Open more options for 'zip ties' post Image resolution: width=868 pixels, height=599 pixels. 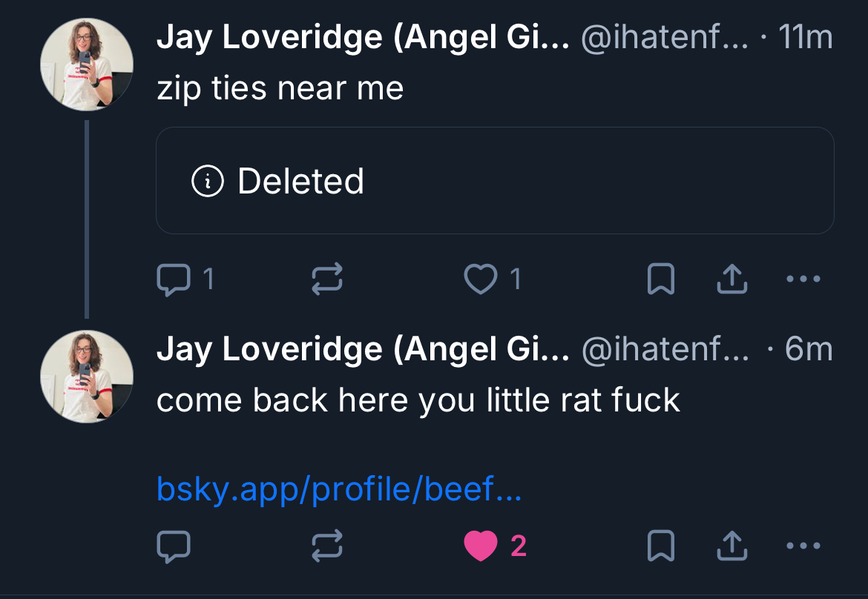pyautogui.click(x=803, y=279)
